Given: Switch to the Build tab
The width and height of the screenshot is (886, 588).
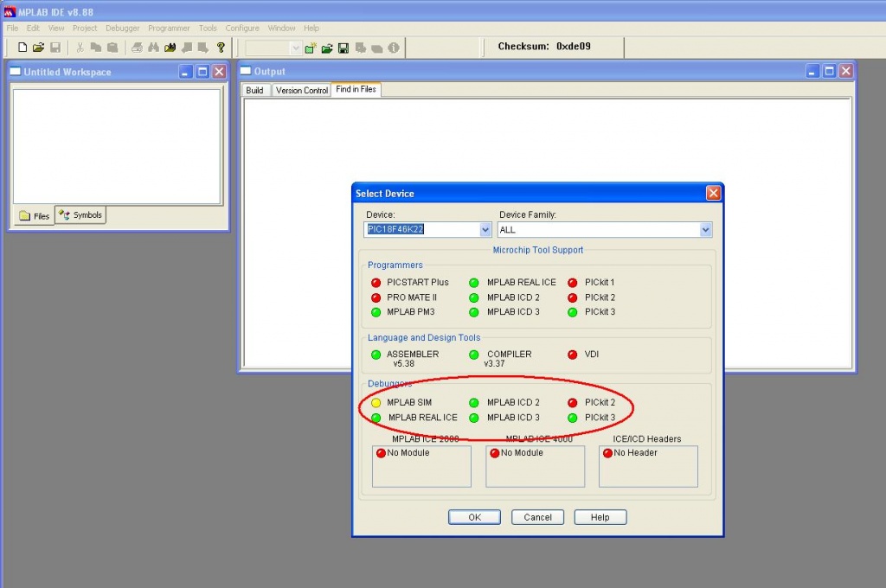Looking at the screenshot, I should pos(255,91).
